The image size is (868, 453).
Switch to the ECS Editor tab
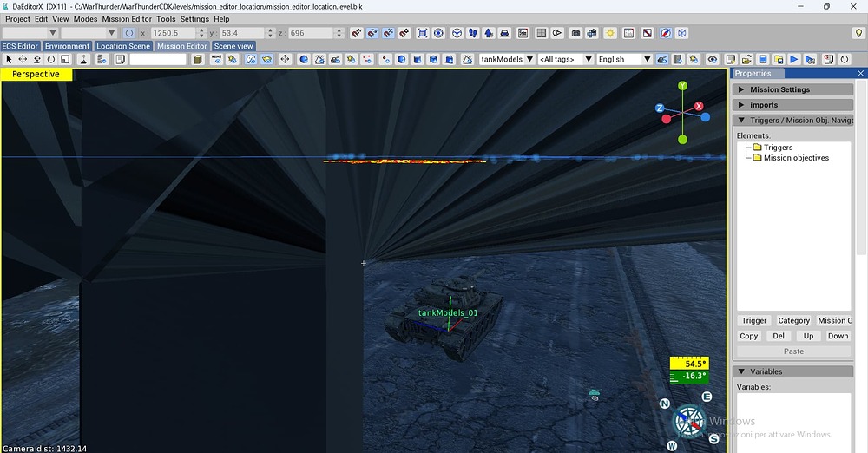21,46
